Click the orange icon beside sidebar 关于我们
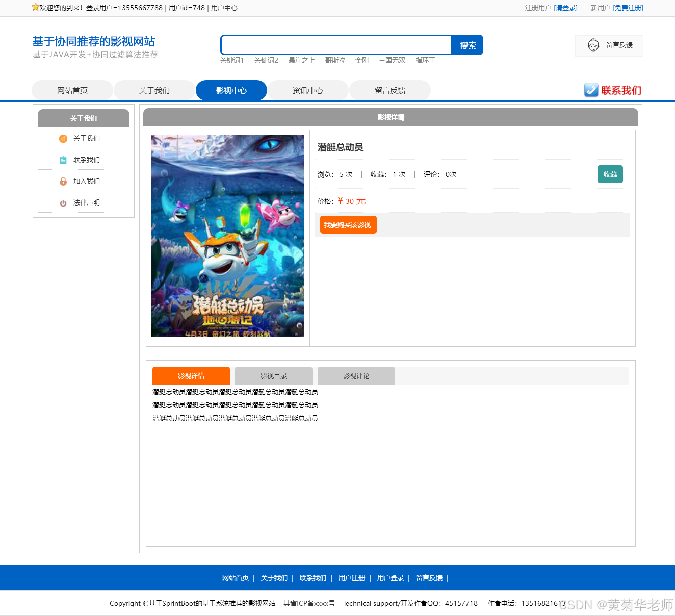This screenshot has height=616, width=675. coord(63,139)
